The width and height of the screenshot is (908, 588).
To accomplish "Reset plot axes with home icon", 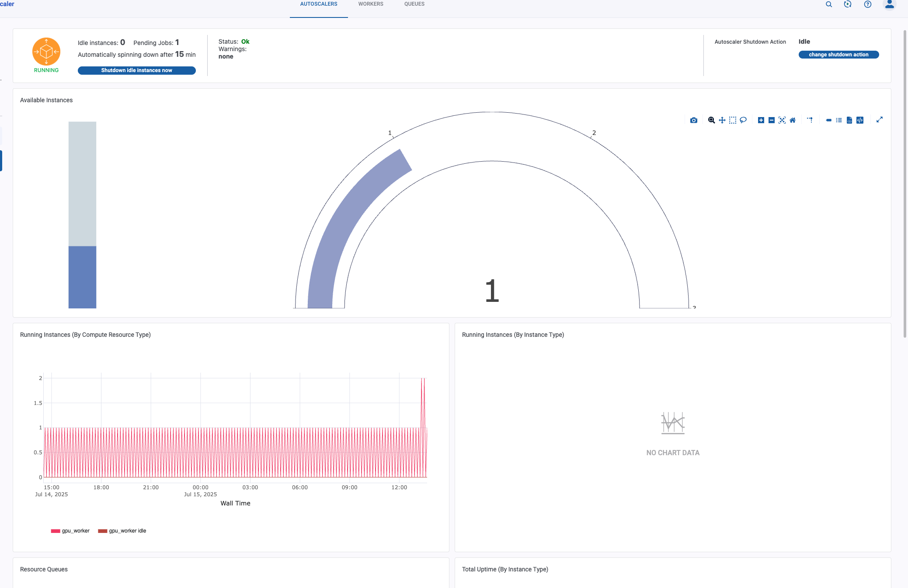I will tap(793, 120).
